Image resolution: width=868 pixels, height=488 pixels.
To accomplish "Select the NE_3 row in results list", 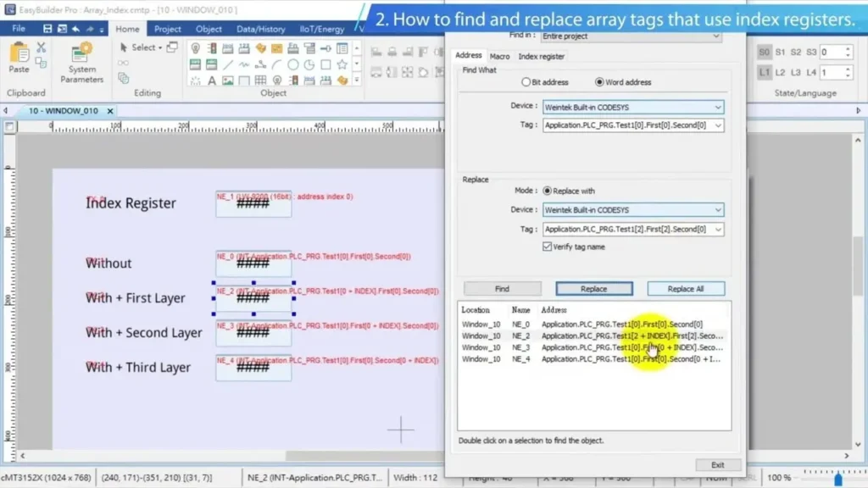I will click(593, 347).
